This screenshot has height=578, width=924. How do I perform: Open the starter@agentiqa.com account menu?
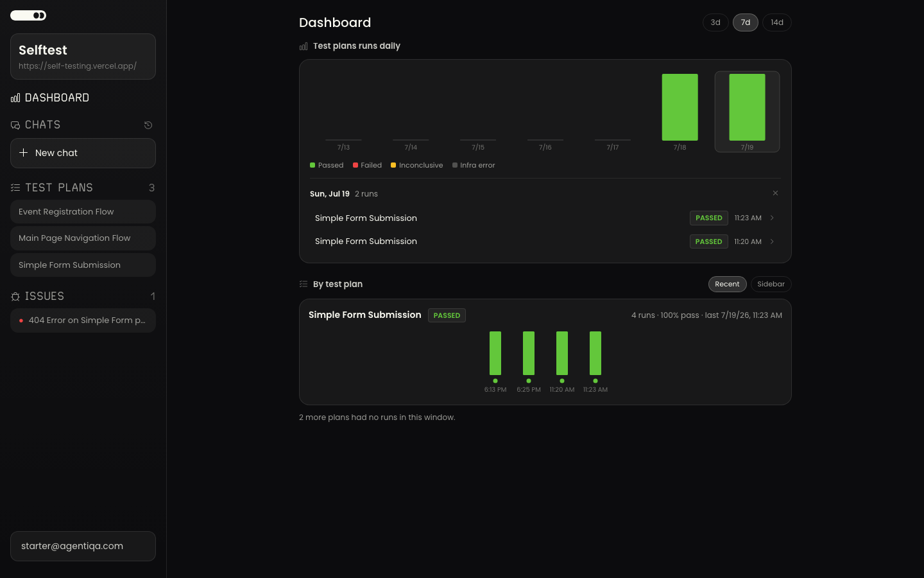[83, 546]
